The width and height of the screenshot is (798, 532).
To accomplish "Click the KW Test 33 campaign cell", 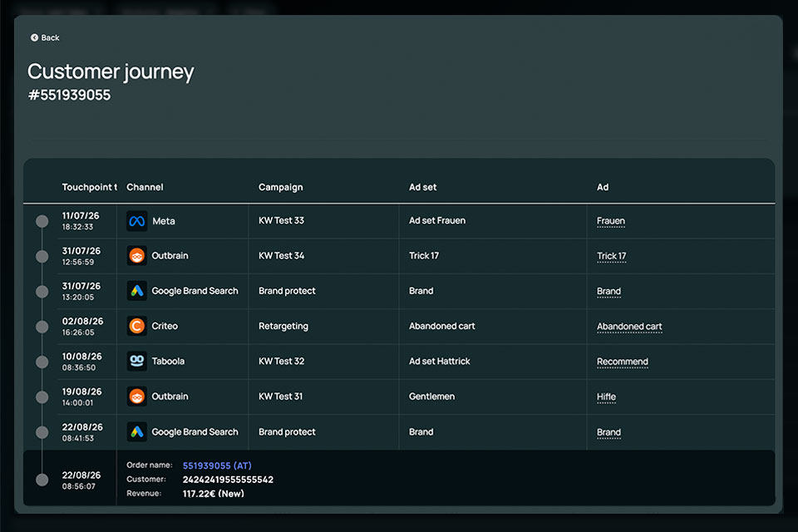I will click(281, 220).
